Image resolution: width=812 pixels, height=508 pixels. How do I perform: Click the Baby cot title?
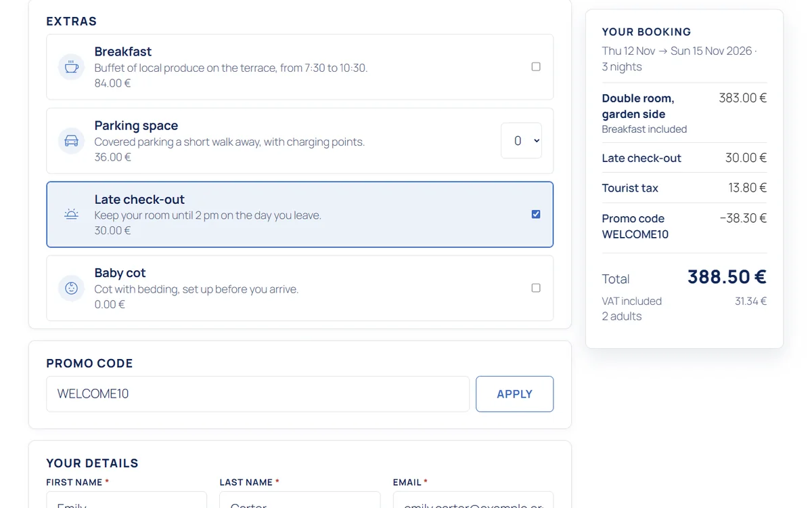[x=120, y=273]
